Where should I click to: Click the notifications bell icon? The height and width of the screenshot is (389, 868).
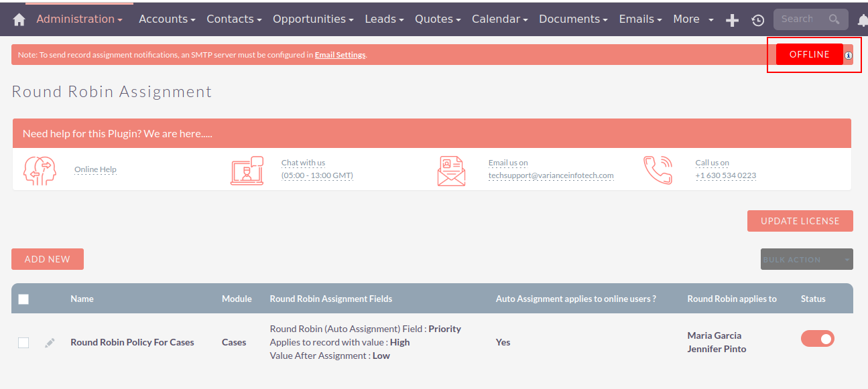pos(862,20)
